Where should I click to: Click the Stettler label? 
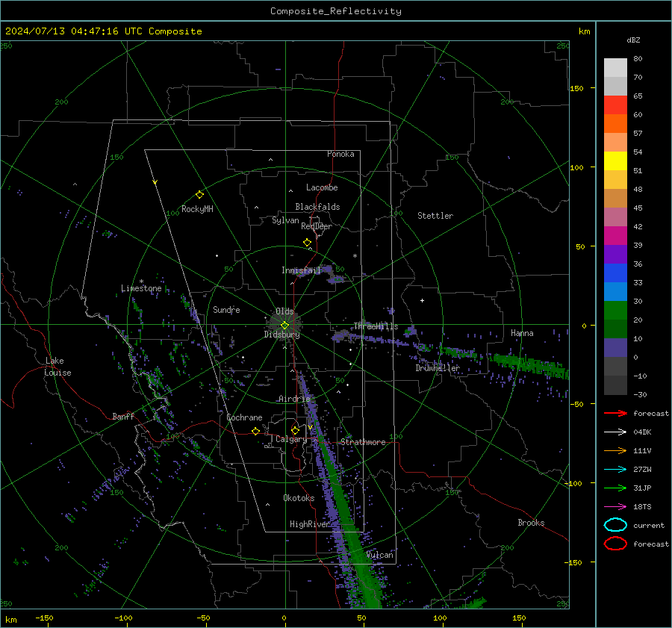[x=435, y=216]
